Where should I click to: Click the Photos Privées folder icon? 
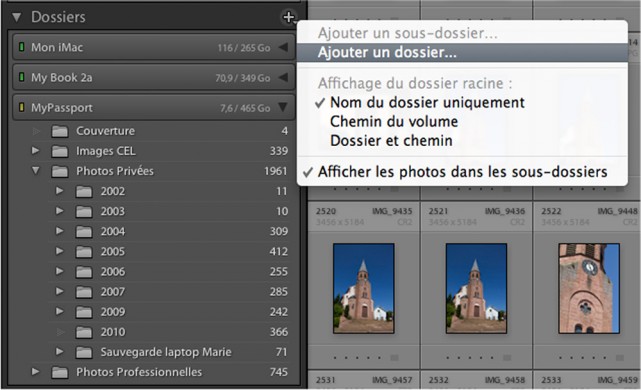[60, 171]
